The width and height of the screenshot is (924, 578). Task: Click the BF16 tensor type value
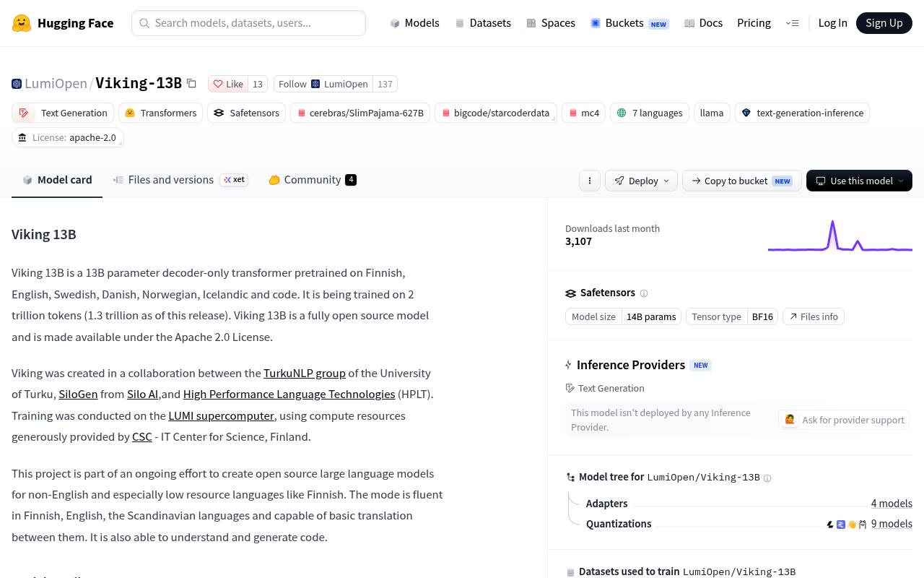[762, 316]
